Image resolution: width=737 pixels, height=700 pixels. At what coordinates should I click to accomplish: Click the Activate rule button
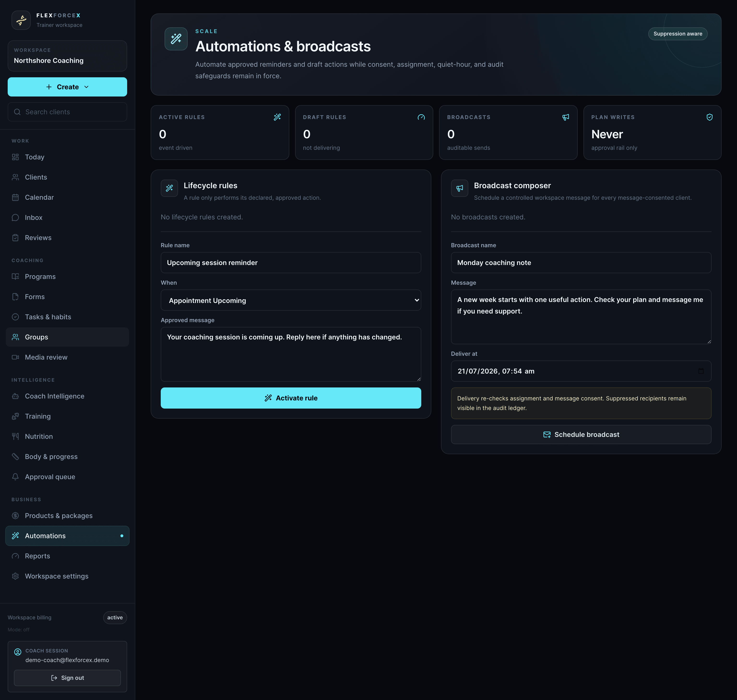coord(291,398)
